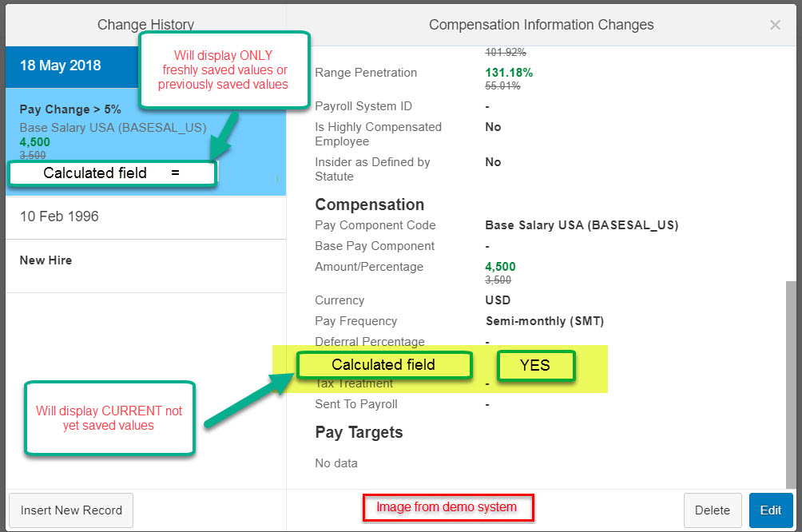Click the Pay Frequency label
Image resolution: width=802 pixels, height=532 pixels.
click(x=356, y=321)
